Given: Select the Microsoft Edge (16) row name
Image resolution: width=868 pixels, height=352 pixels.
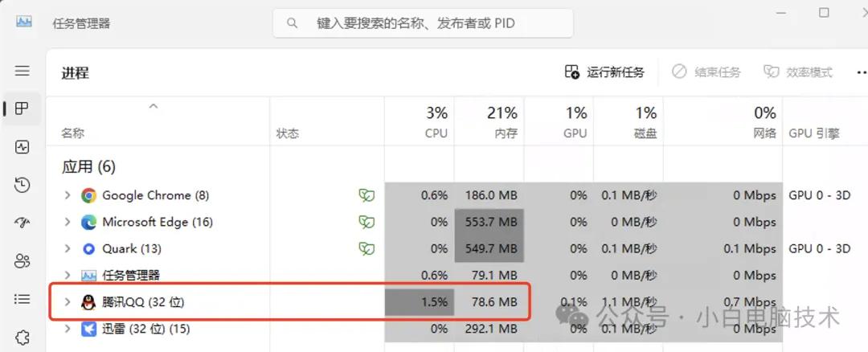Looking at the screenshot, I should (158, 222).
